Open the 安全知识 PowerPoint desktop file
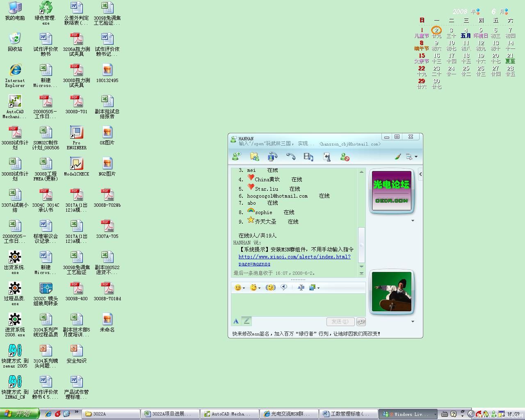Image resolution: width=525 pixels, height=420 pixels. tap(76, 354)
